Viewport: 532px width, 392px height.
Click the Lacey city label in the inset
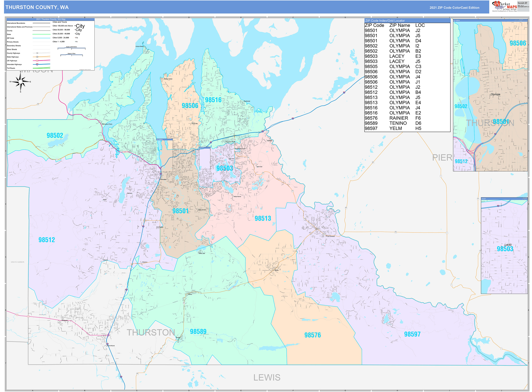coord(508,245)
